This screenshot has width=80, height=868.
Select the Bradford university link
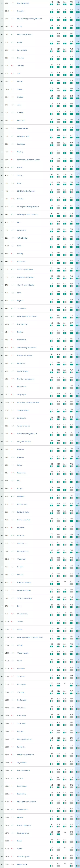(20, 332)
